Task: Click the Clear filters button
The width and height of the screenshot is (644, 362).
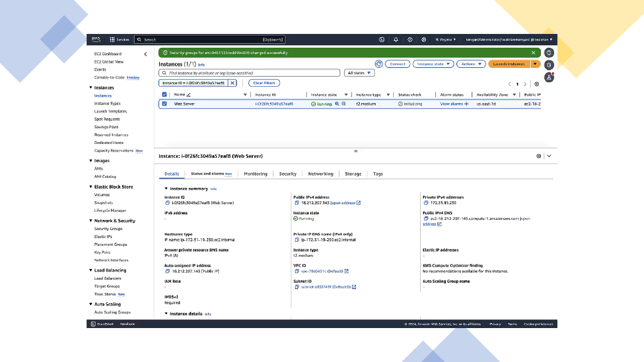Action: pos(264,83)
